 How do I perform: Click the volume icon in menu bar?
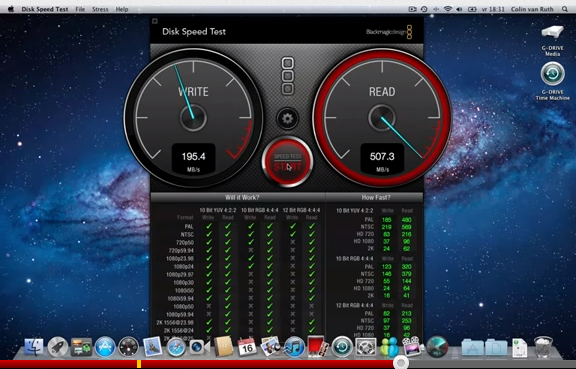(x=459, y=9)
